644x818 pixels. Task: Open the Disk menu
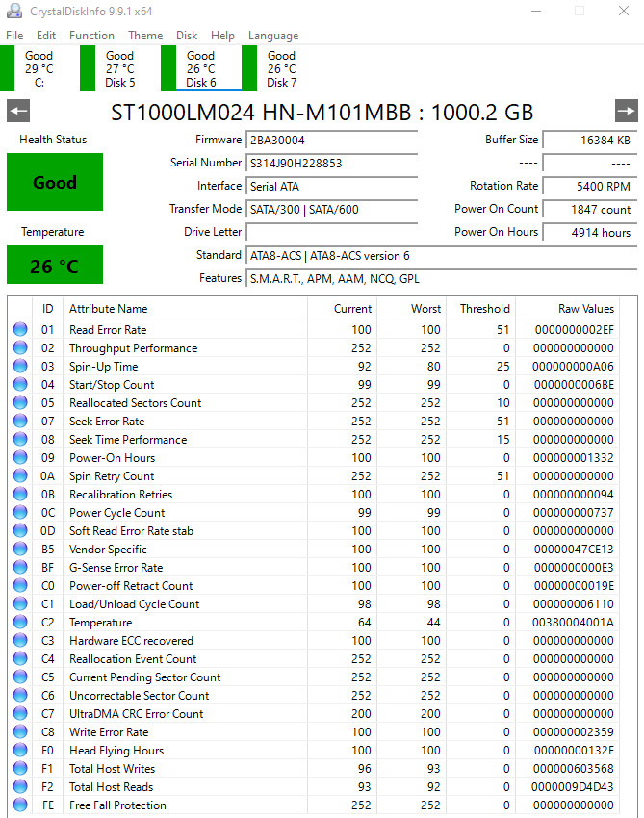(x=187, y=36)
